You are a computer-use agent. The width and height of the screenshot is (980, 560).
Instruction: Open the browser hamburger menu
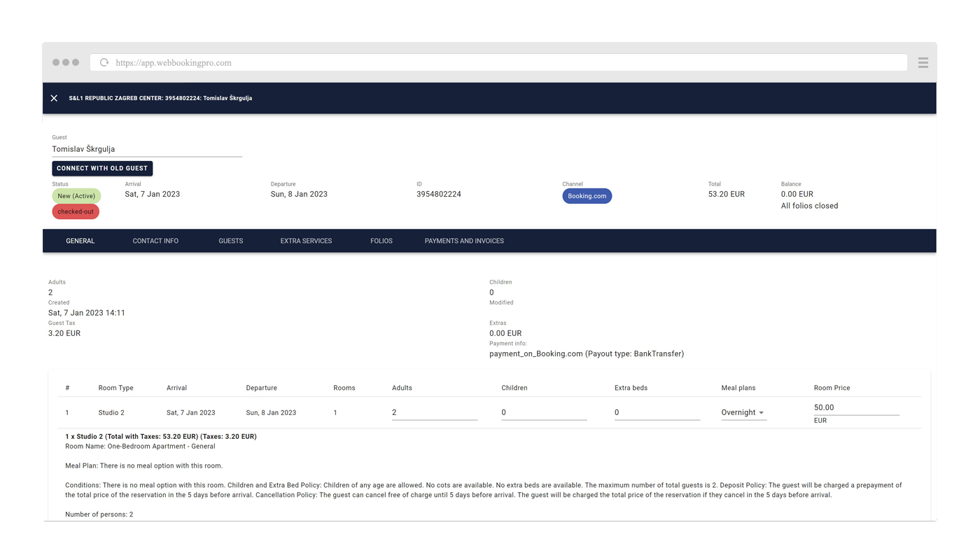click(923, 62)
